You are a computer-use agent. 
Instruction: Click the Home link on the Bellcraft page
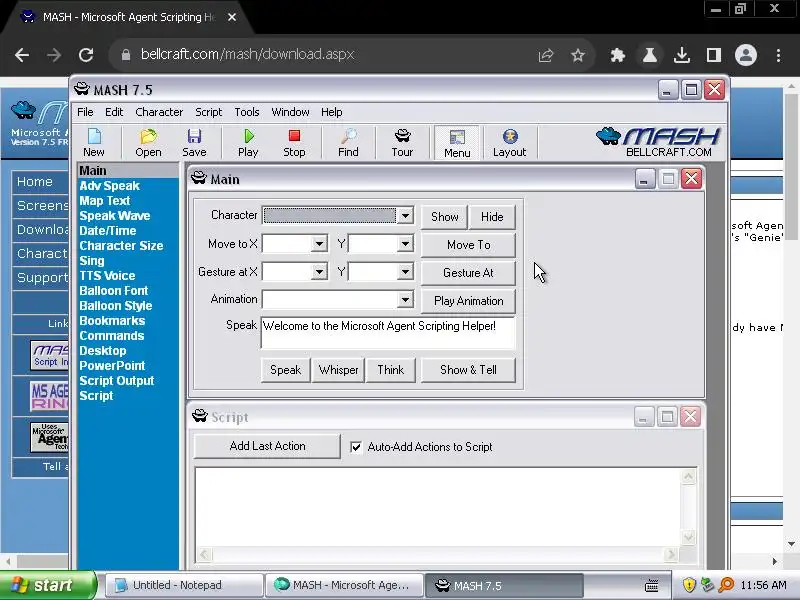coord(35,182)
